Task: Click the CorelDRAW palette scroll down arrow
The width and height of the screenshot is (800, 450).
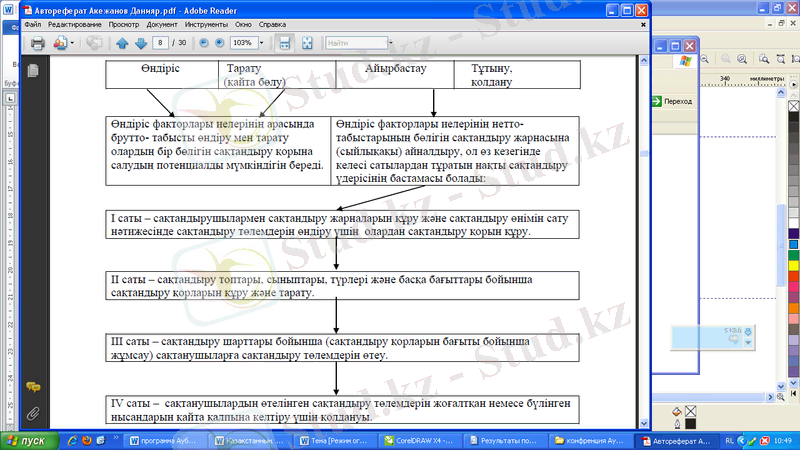Action: click(793, 383)
